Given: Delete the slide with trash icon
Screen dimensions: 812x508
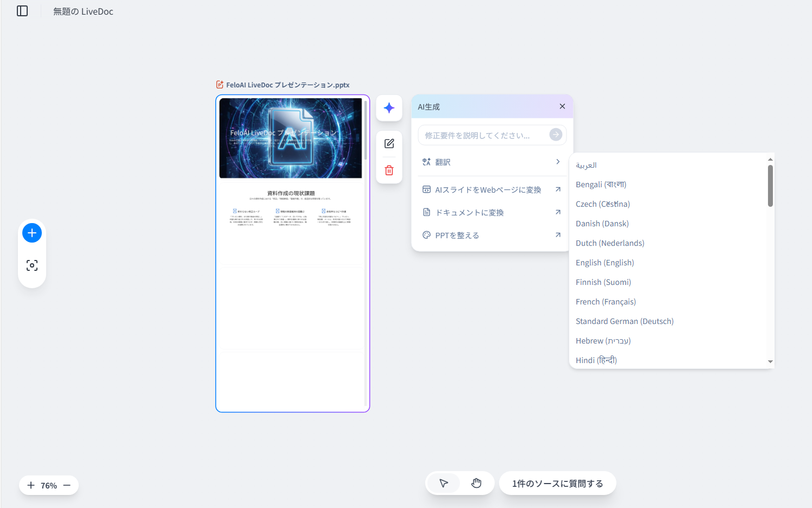Looking at the screenshot, I should pos(389,170).
